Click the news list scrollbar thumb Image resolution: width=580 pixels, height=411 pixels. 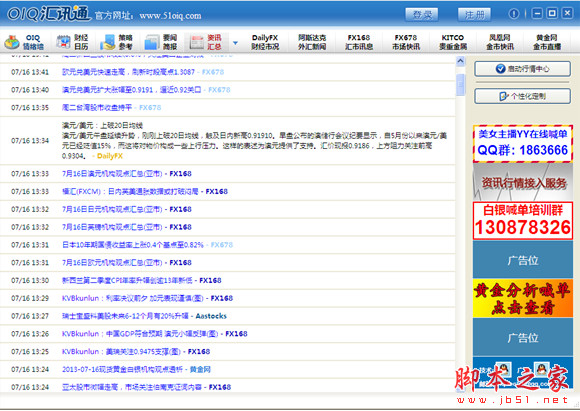[460, 85]
